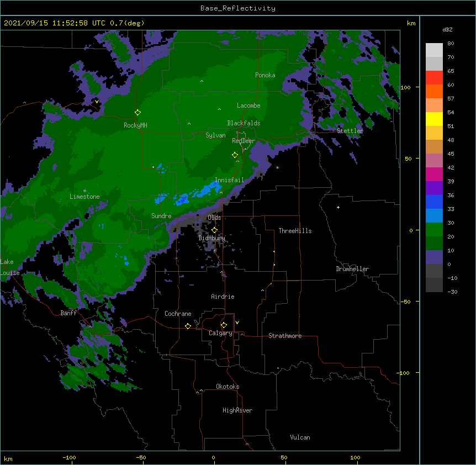Click the Lacombe city label

[248, 105]
